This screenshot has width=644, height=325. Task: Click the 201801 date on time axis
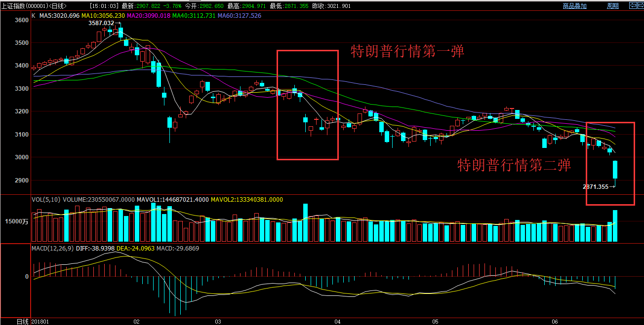pos(41,321)
